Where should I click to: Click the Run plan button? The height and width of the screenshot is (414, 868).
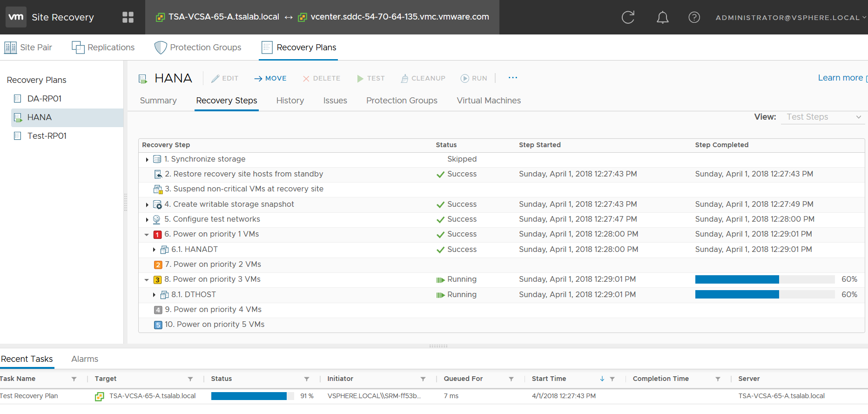474,78
